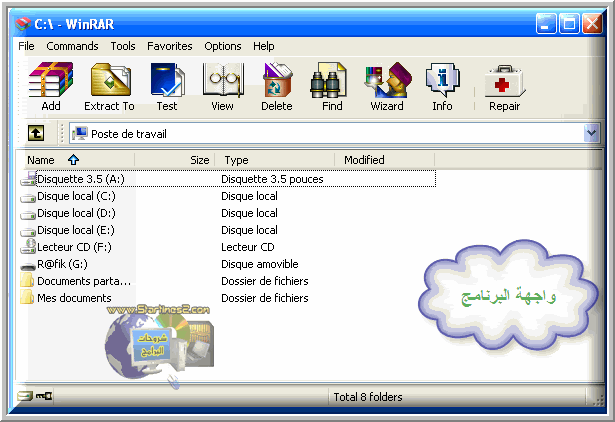Close the WinRAR window
The image size is (615, 422).
click(x=592, y=24)
